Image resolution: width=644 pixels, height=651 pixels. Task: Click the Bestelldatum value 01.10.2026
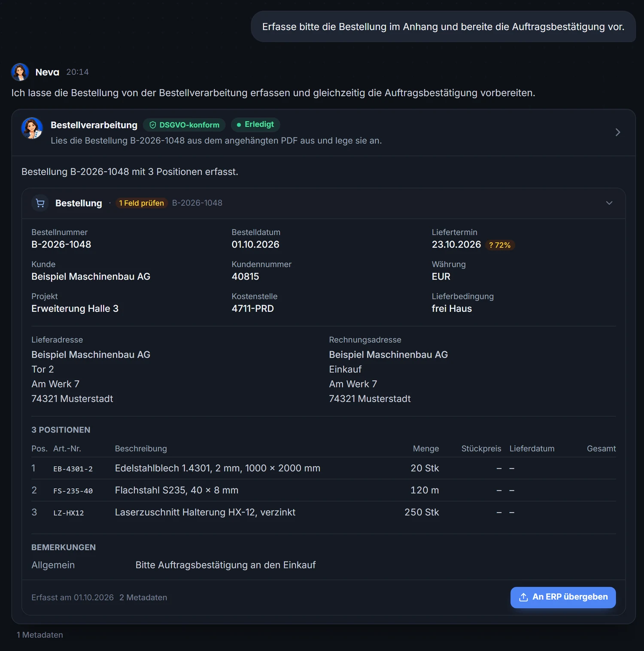[x=255, y=244]
